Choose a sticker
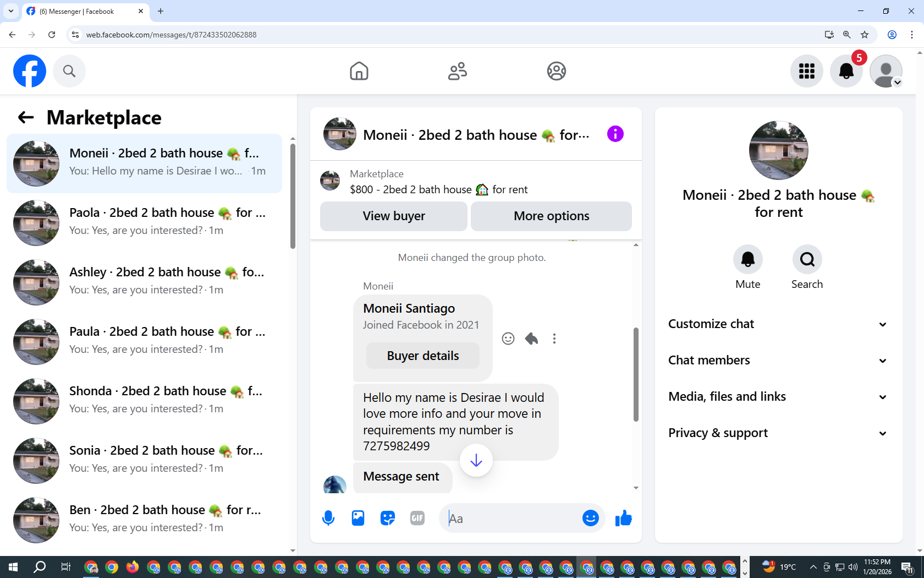This screenshot has height=578, width=924. coord(388,518)
